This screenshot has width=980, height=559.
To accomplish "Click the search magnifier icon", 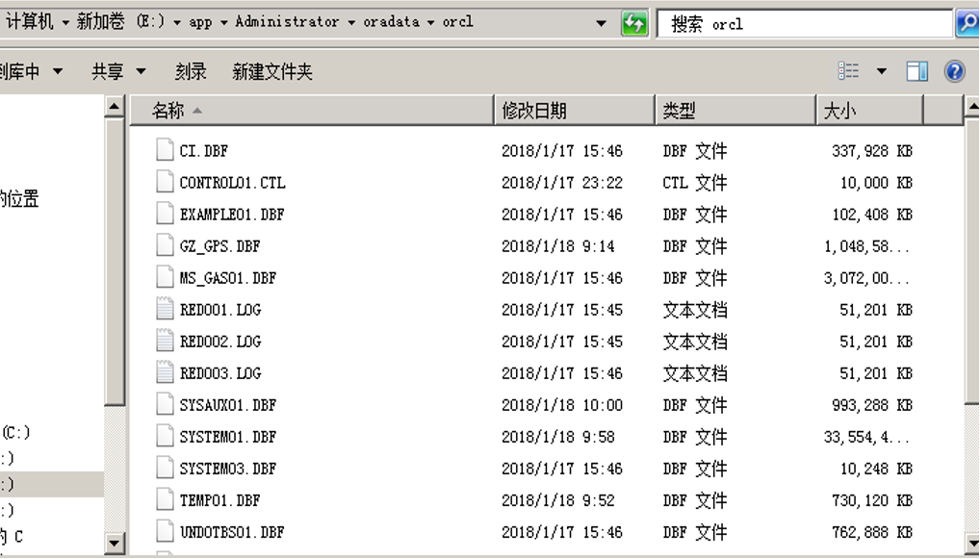I will point(969,21).
